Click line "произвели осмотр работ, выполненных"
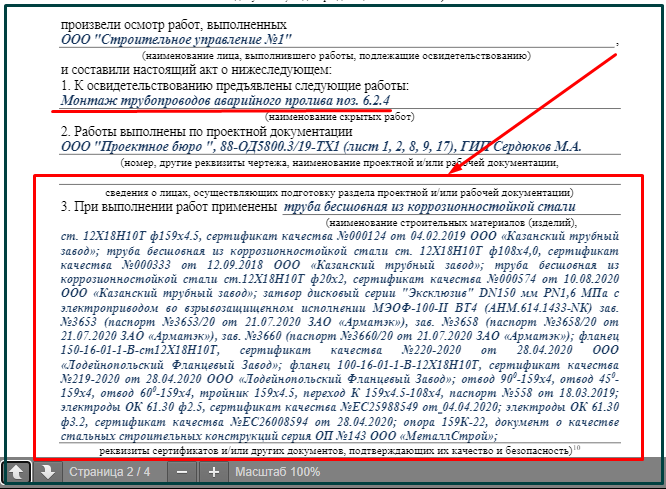This screenshot has height=489, width=666. click(174, 25)
